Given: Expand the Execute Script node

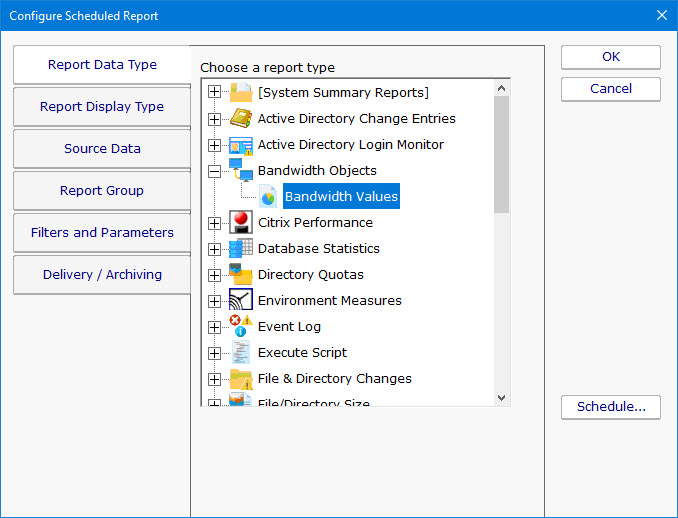Looking at the screenshot, I should click(214, 353).
